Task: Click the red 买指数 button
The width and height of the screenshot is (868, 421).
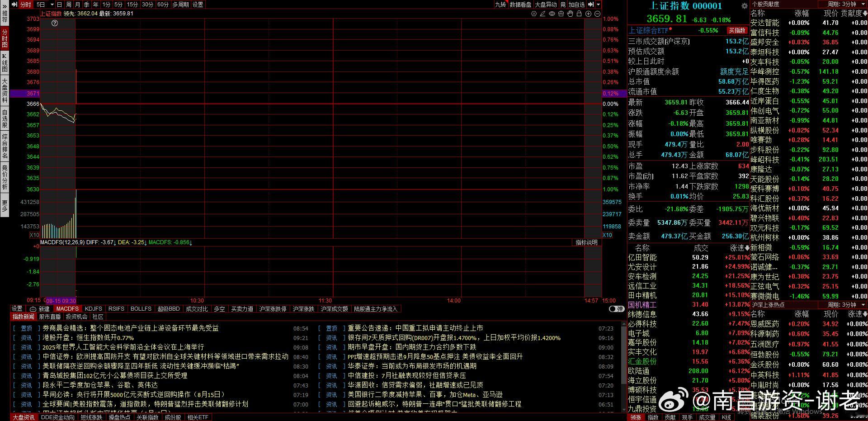Action: point(737,30)
